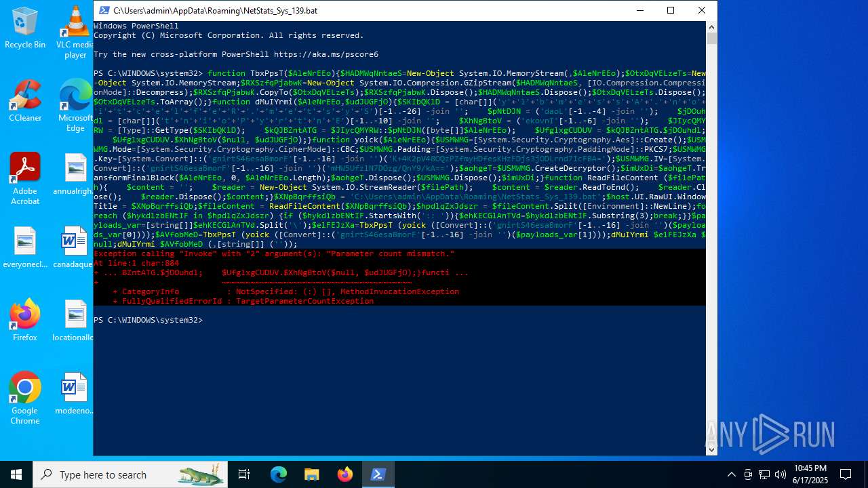
Task: Open the Windows Start menu
Action: point(16,474)
